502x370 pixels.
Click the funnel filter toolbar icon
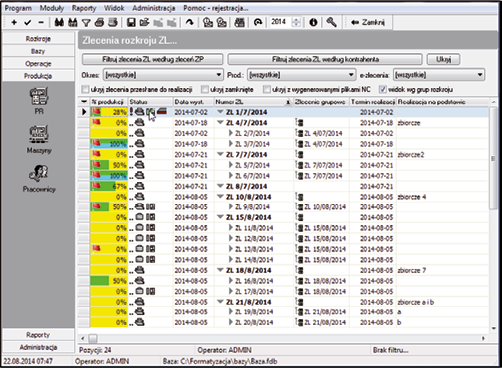point(86,23)
